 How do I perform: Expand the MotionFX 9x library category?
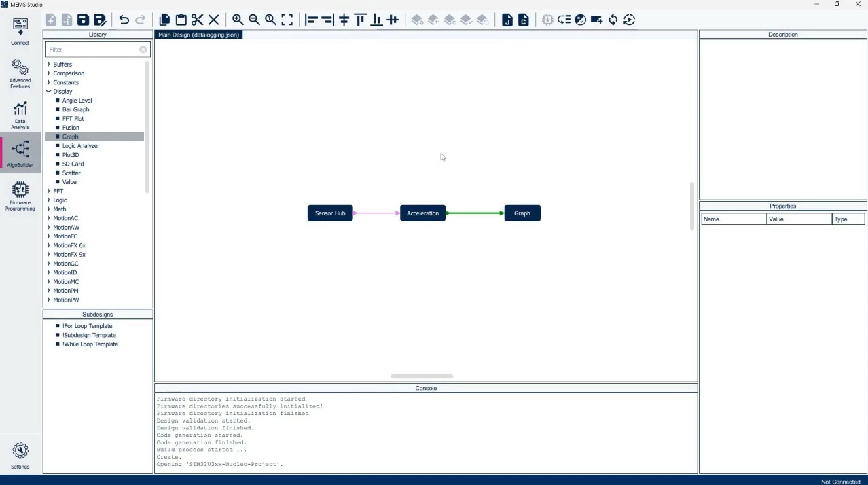point(48,255)
